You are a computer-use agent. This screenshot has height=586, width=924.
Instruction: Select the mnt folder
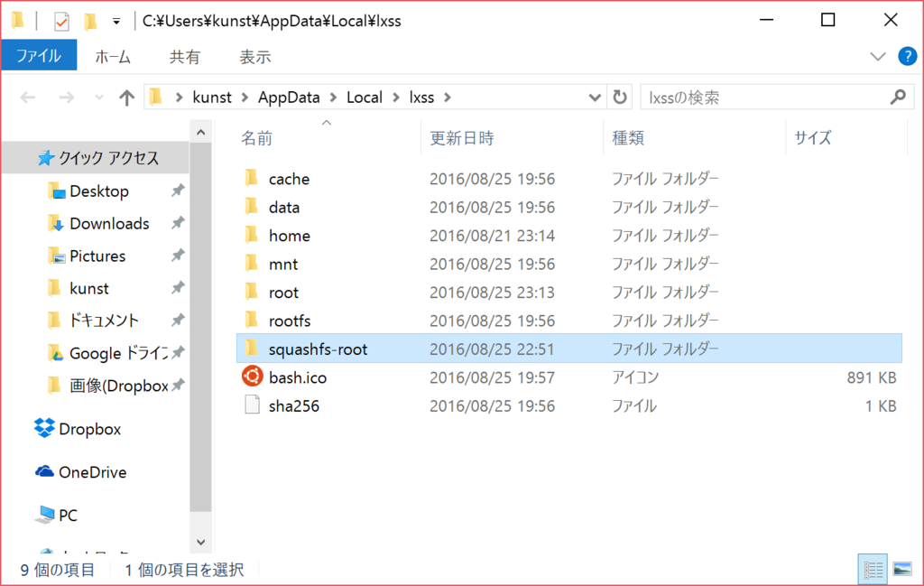coord(568,264)
